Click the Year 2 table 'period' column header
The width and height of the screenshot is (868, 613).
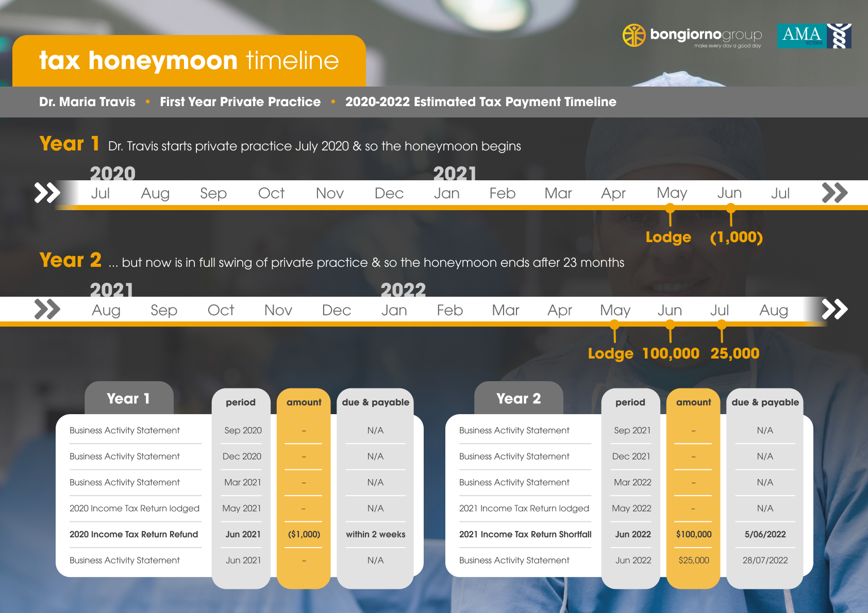tap(630, 402)
